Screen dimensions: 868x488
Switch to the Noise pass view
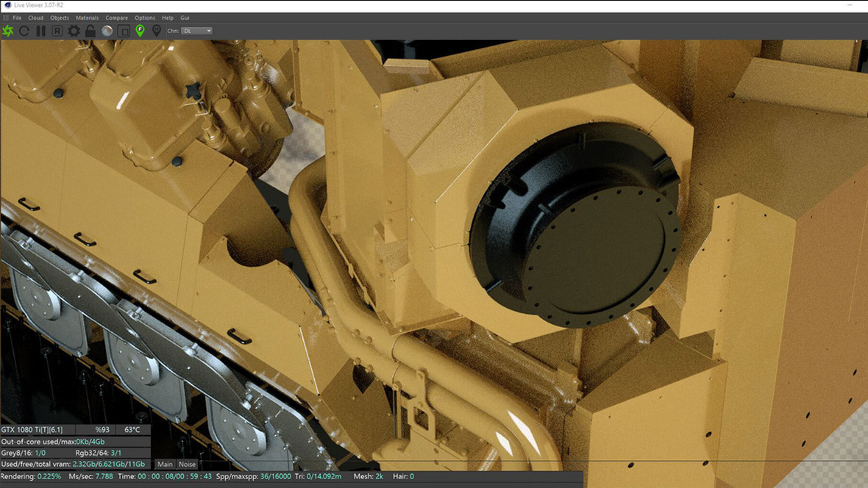(x=187, y=464)
